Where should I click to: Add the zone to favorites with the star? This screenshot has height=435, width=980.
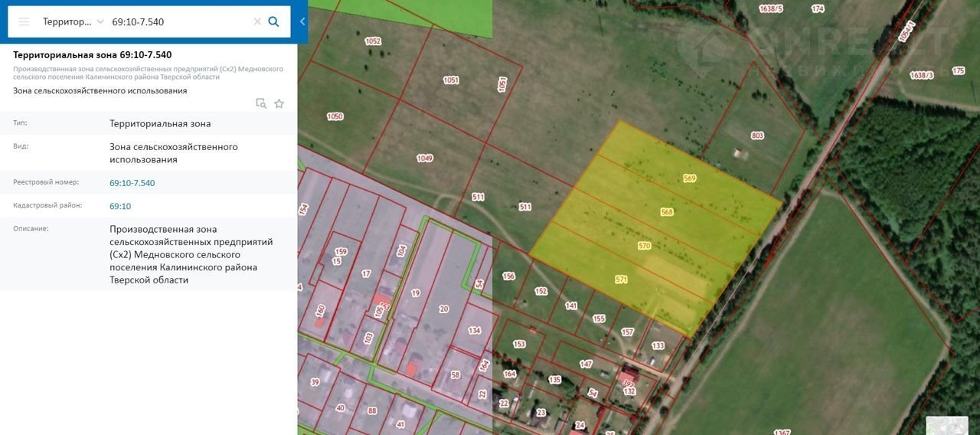[x=279, y=103]
